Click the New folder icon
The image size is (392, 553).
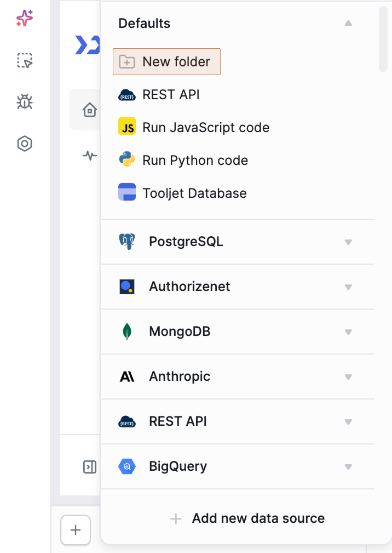[x=127, y=62]
